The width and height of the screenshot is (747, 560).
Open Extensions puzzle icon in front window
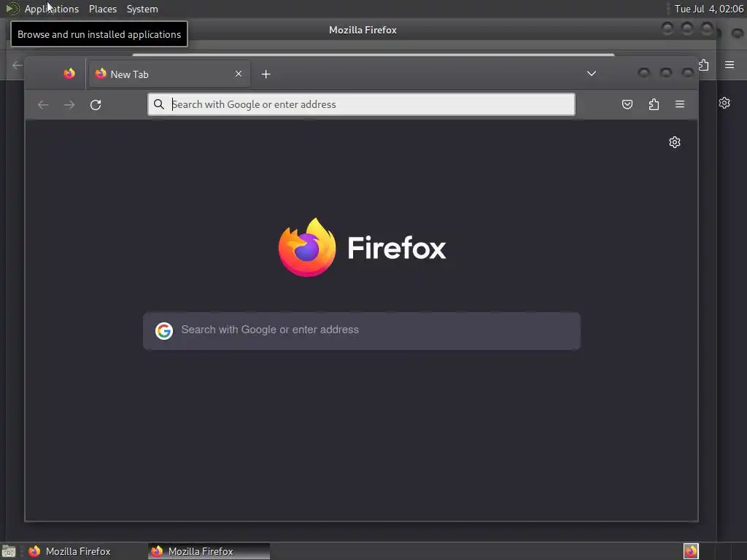point(654,104)
